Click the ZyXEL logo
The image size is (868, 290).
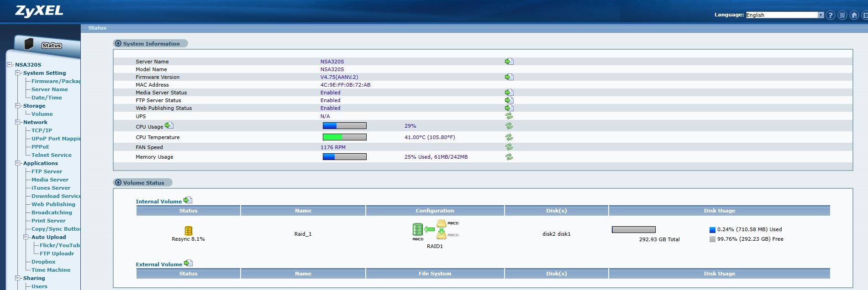39,11
